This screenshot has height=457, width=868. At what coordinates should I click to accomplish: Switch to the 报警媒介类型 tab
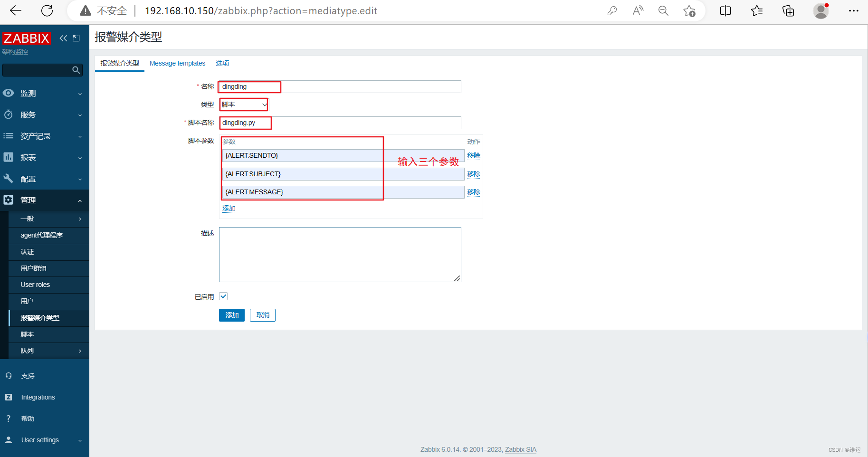(x=120, y=63)
